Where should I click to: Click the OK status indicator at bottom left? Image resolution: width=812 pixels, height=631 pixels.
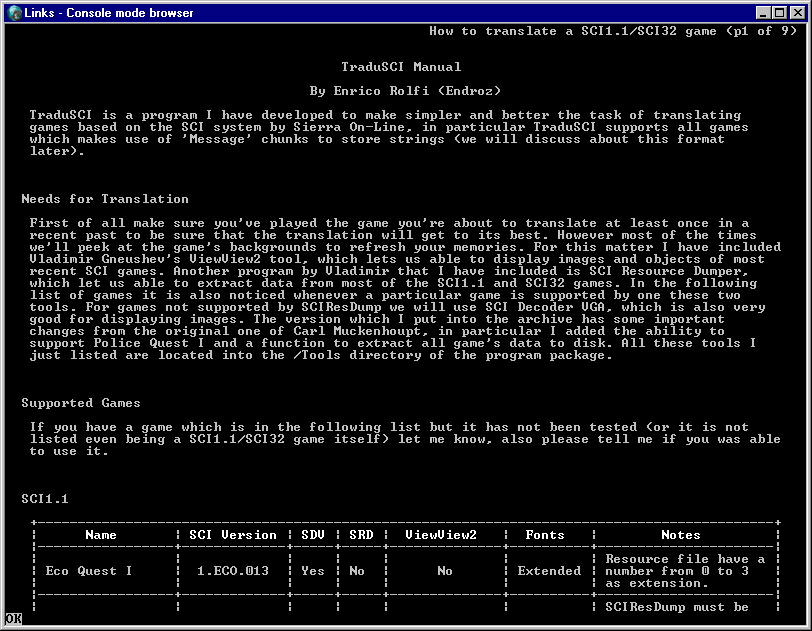coord(13,619)
